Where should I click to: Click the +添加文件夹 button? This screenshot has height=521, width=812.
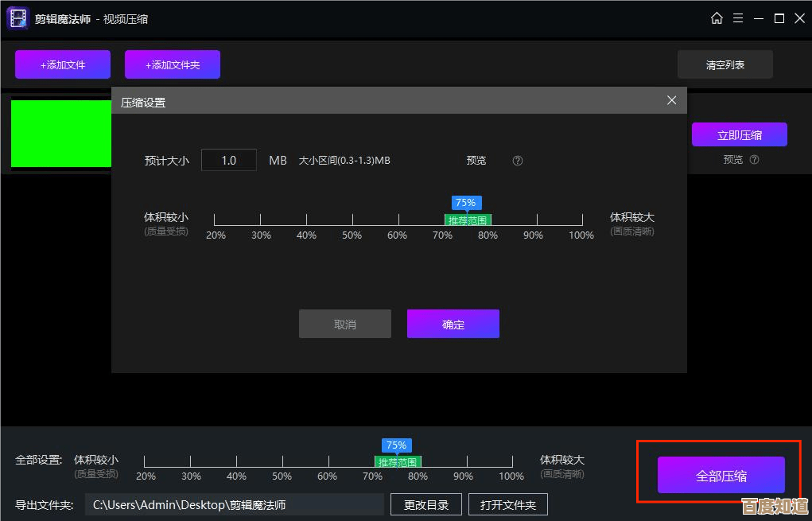coord(172,64)
